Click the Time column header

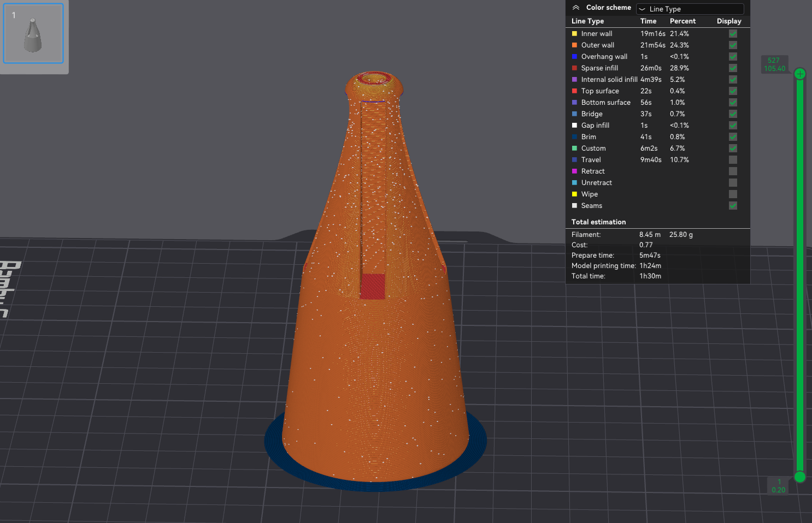pyautogui.click(x=648, y=21)
